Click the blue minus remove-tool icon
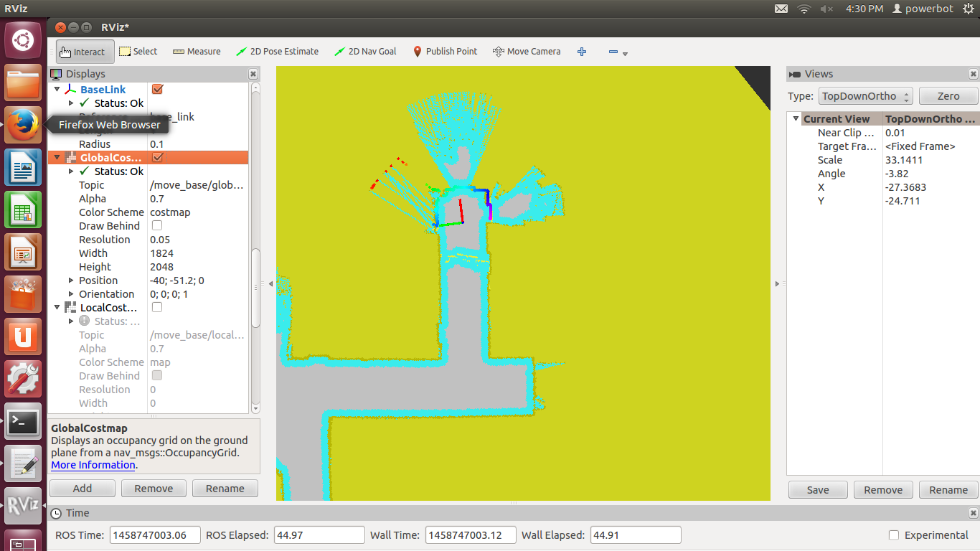The height and width of the screenshot is (551, 980). tap(613, 52)
